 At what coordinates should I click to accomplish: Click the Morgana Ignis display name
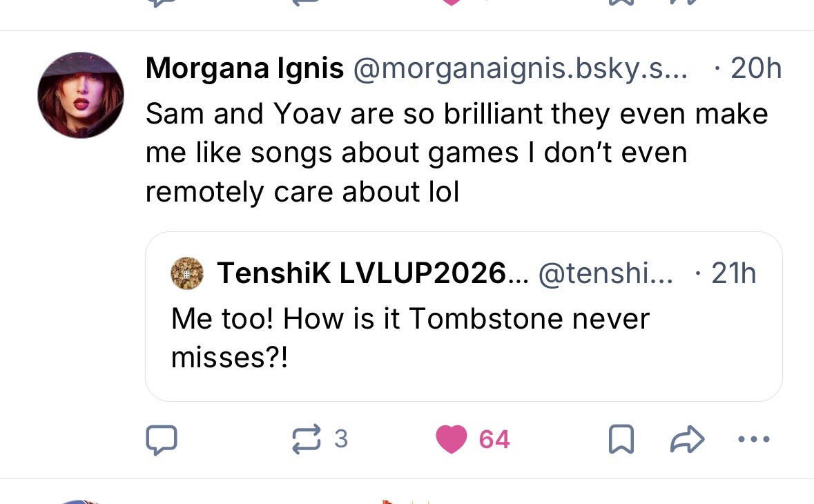click(x=244, y=68)
